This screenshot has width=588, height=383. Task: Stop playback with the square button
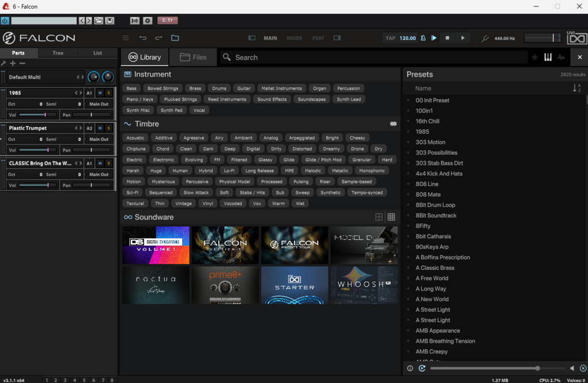447,38
